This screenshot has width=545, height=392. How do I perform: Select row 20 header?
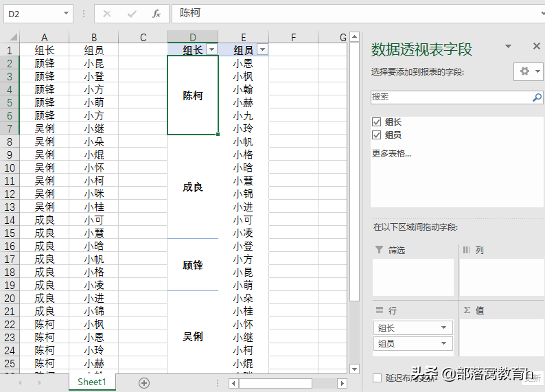(10, 299)
